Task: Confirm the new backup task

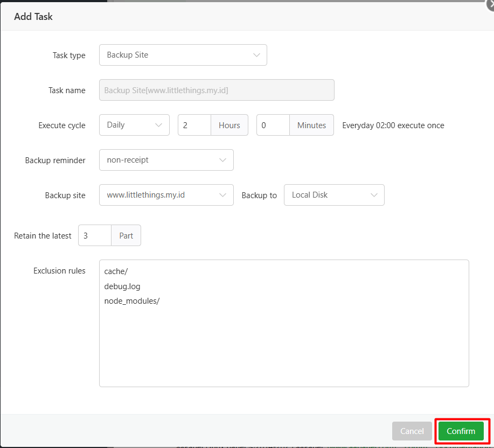Action: [x=461, y=431]
